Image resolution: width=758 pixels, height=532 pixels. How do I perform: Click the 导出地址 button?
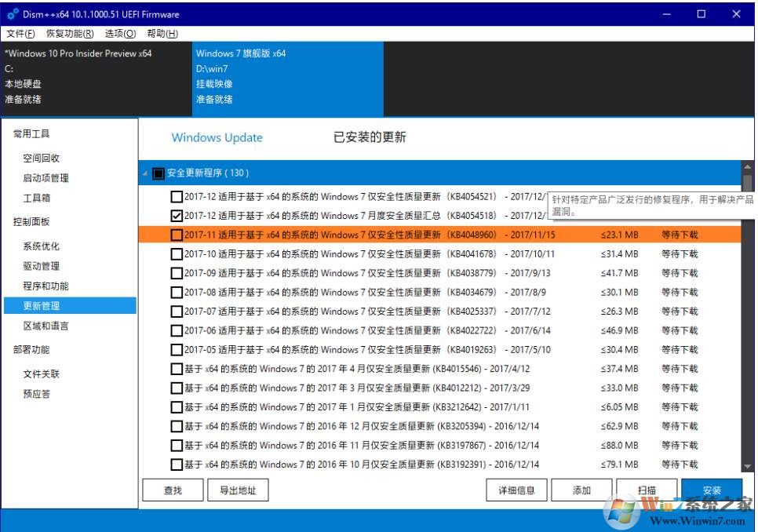[237, 490]
